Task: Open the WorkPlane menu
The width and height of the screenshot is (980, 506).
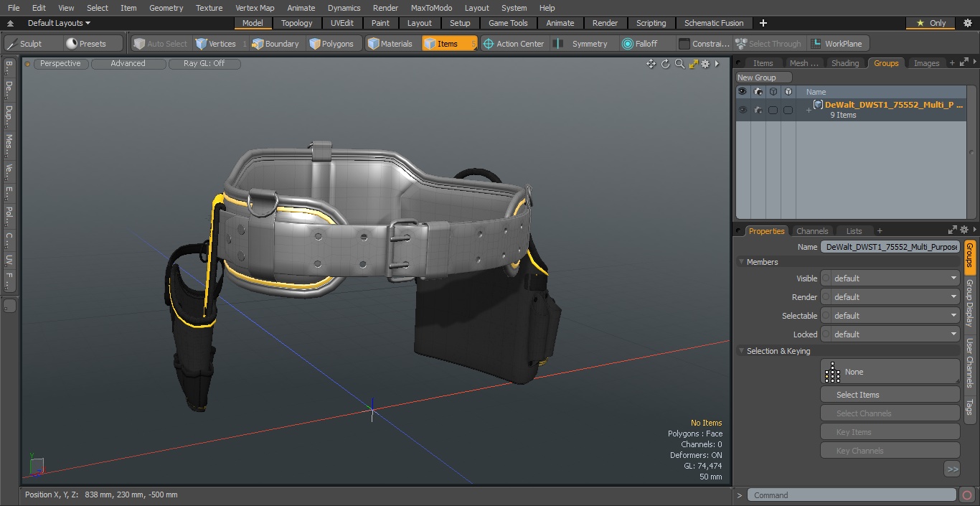Action: click(838, 44)
